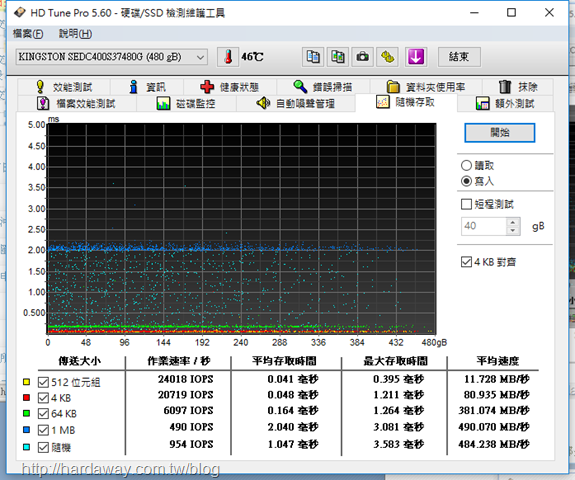
Task: Click the purple download arrow icon
Action: point(416,57)
